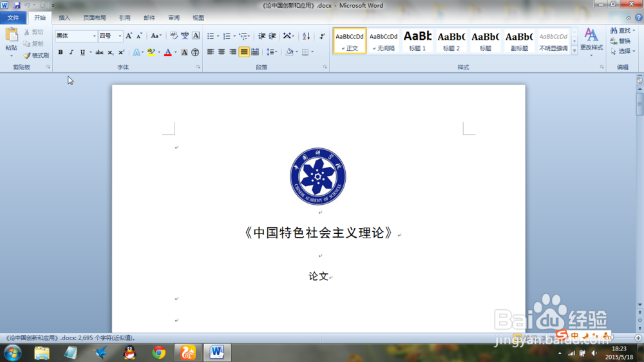The image size is (644, 362).
Task: Open the Font dialog launcher
Action: pos(198,67)
